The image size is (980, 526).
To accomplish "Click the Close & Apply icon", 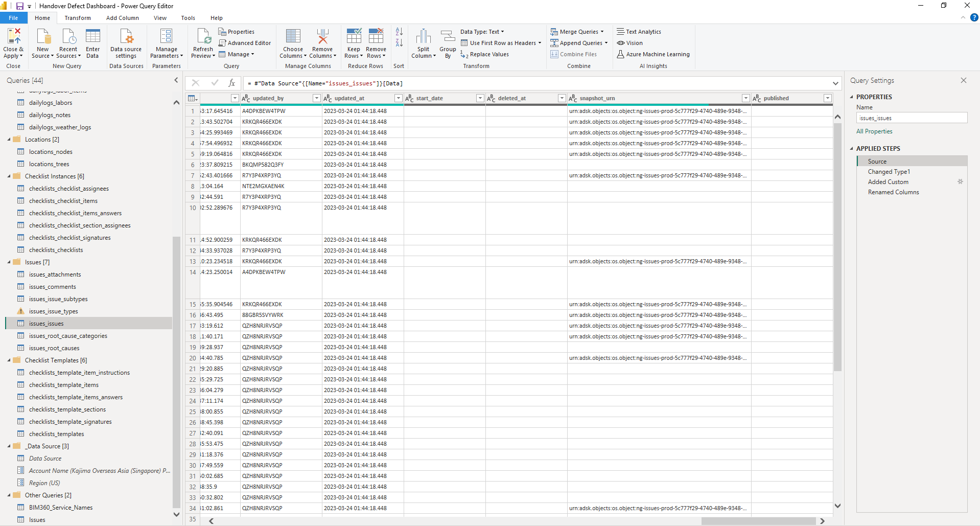I will [x=14, y=37].
